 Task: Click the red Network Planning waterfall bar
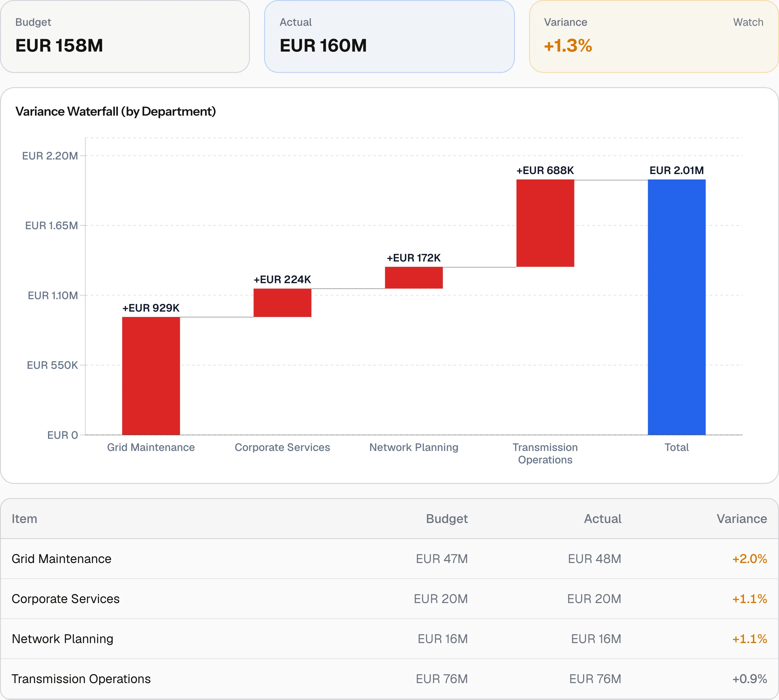tap(414, 278)
